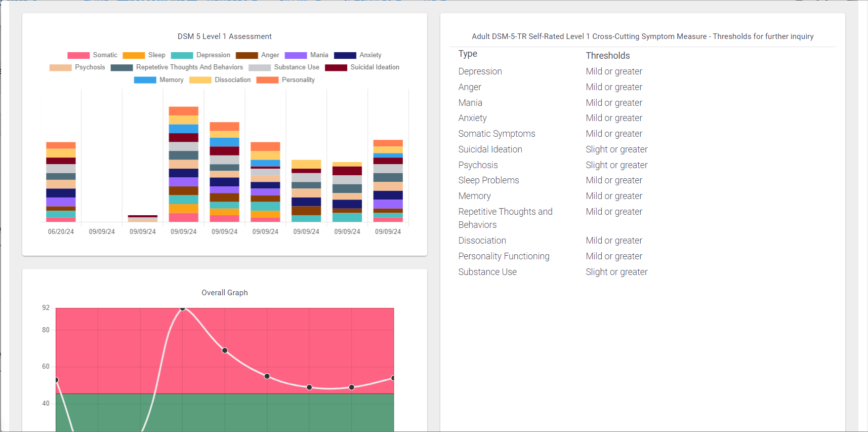Click Sleep Problems' 'Mild or greater' threshold
The image size is (868, 432).
614,180
